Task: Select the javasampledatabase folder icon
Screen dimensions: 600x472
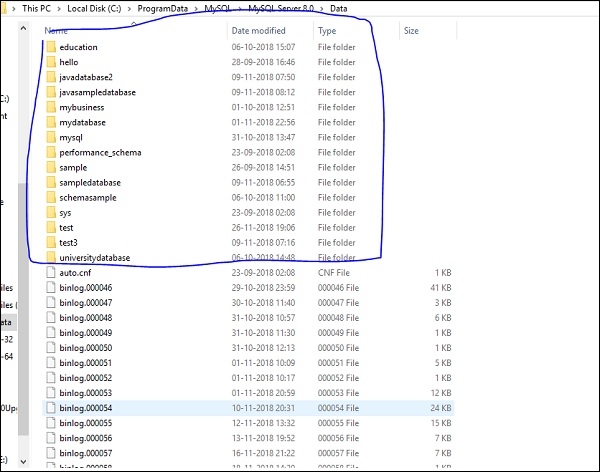Action: 51,92
